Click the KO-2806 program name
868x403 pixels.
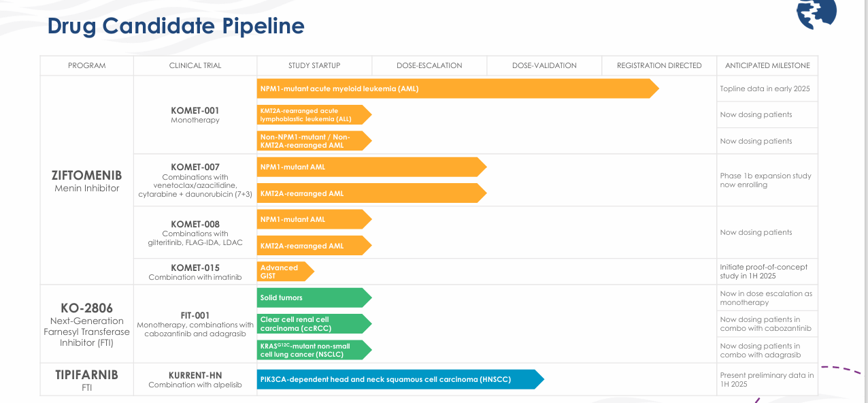tap(86, 308)
